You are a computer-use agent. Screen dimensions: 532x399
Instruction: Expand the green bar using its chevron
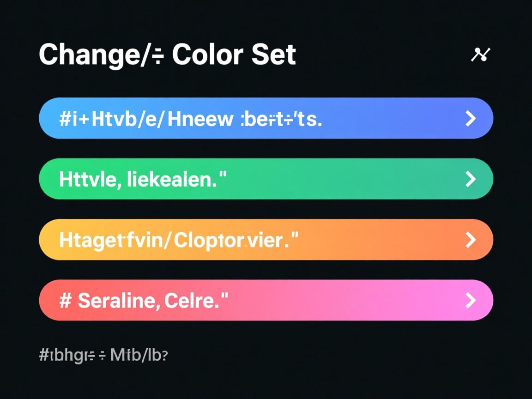tap(470, 179)
